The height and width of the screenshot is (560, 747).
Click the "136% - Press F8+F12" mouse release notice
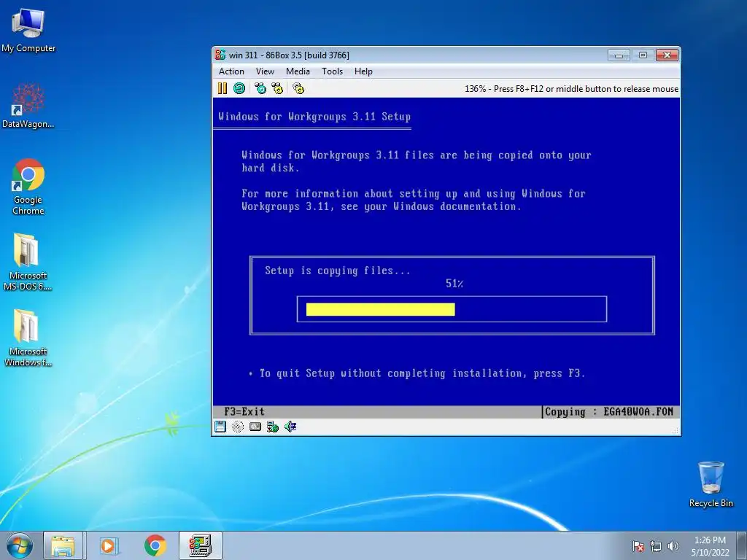(x=571, y=88)
